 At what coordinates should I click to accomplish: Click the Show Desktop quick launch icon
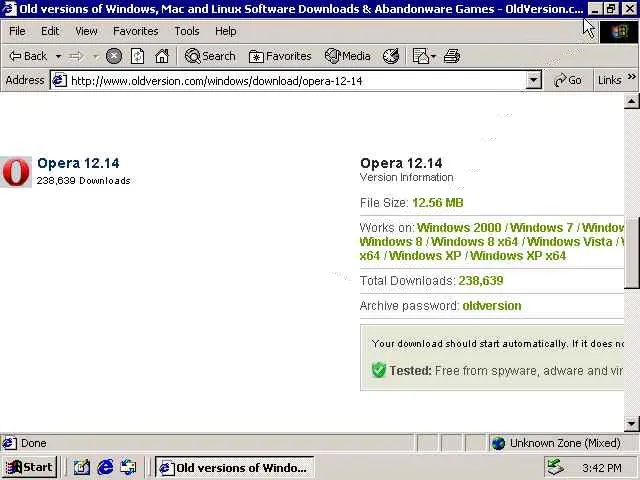point(128,467)
